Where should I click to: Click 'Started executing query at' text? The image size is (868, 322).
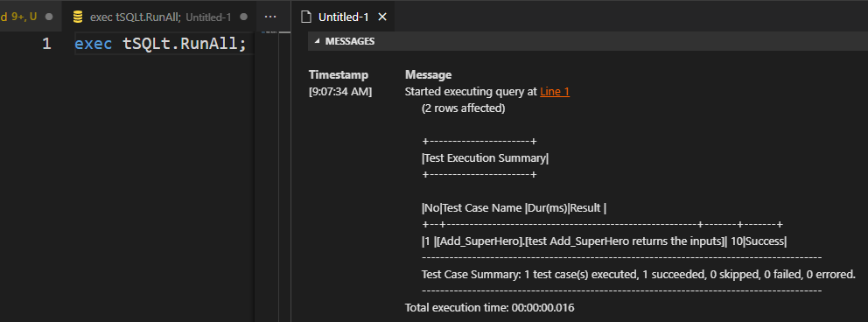(471, 92)
